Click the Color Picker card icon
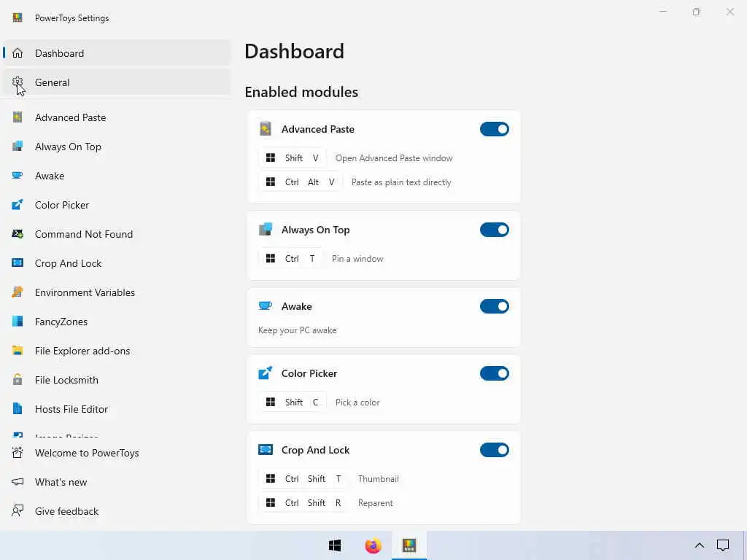The height and width of the screenshot is (560, 747). point(266,373)
